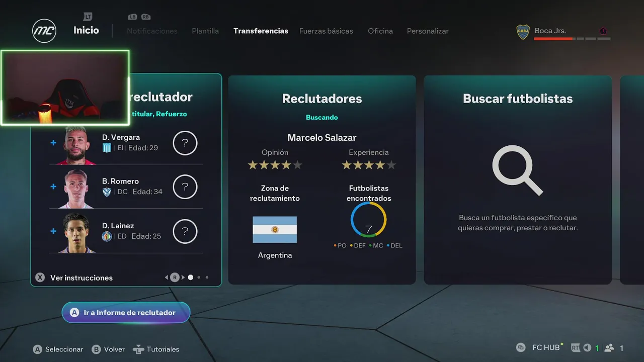The image size is (644, 362).
Task: Click the left arrow of the page selector
Action: [x=167, y=278]
